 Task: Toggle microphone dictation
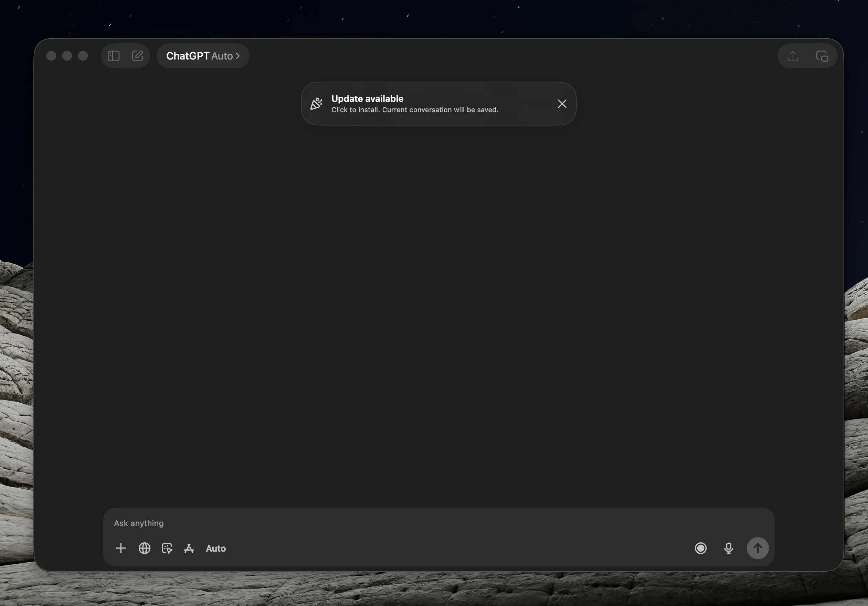coord(729,548)
